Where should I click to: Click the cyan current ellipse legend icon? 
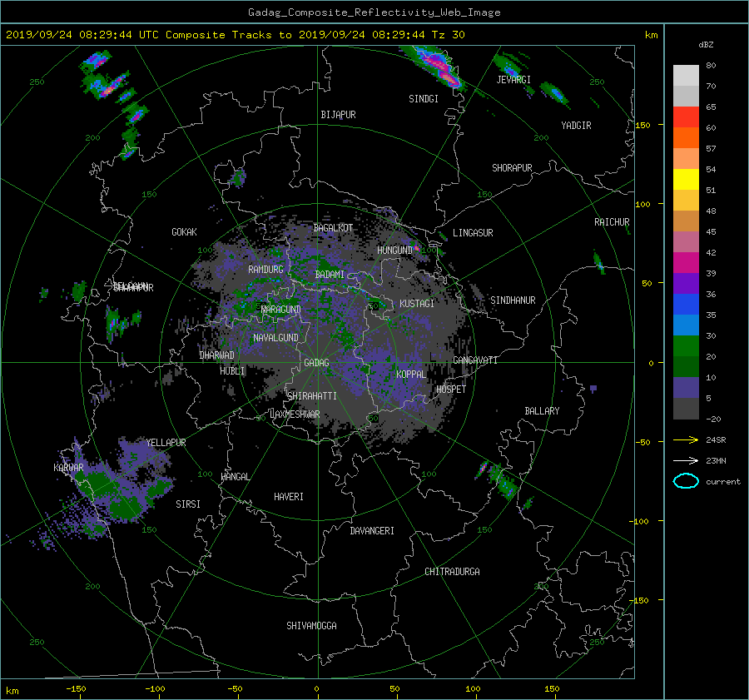[x=686, y=481]
